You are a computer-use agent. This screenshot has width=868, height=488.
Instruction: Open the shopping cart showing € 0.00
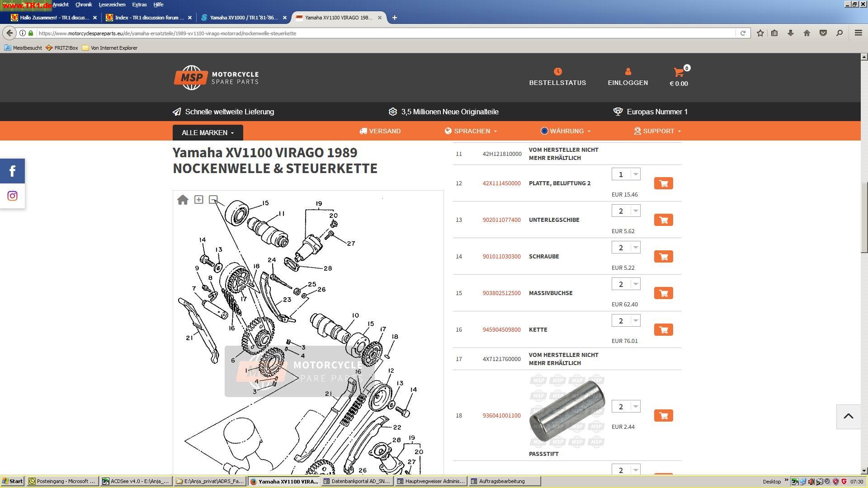(x=679, y=76)
